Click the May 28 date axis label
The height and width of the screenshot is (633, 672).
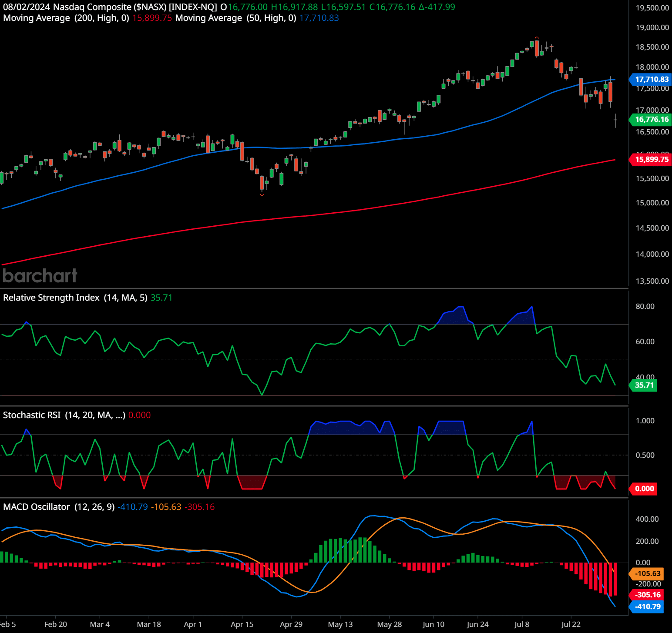coord(390,624)
